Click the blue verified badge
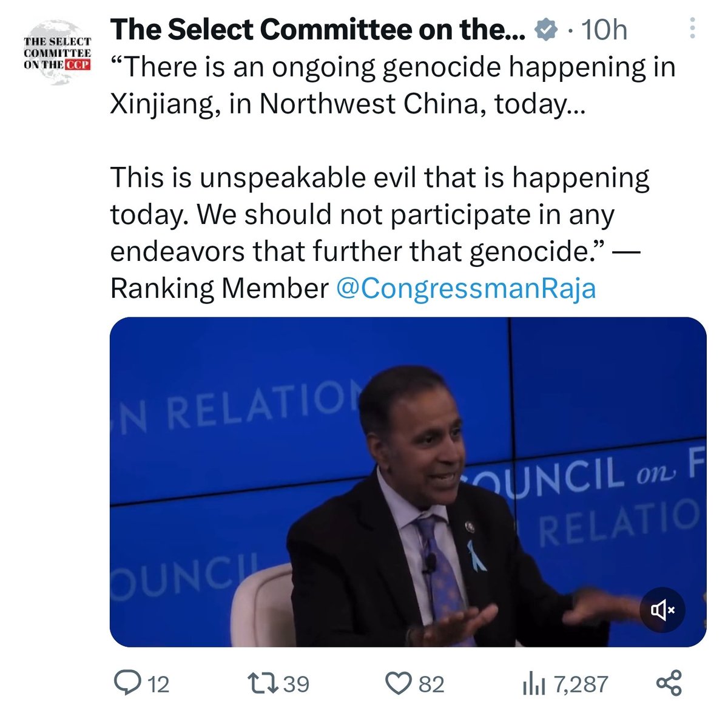The height and width of the screenshot is (716, 728). 547,30
